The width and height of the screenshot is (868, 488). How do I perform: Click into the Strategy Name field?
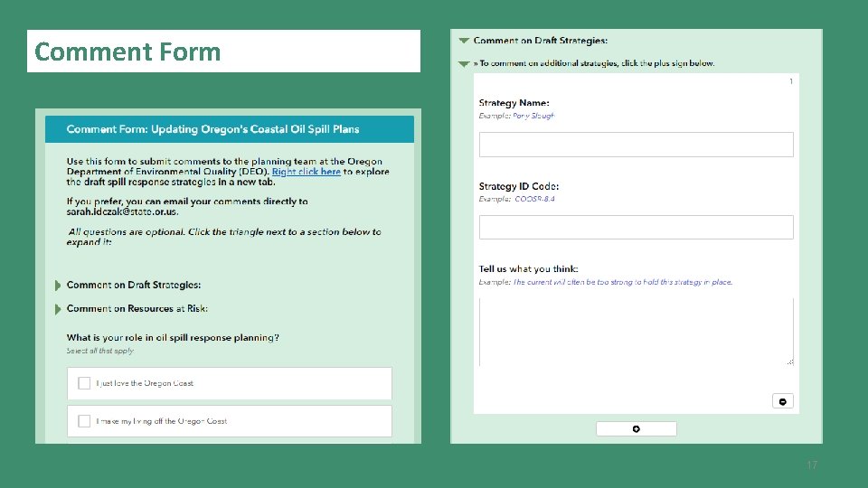click(x=636, y=145)
